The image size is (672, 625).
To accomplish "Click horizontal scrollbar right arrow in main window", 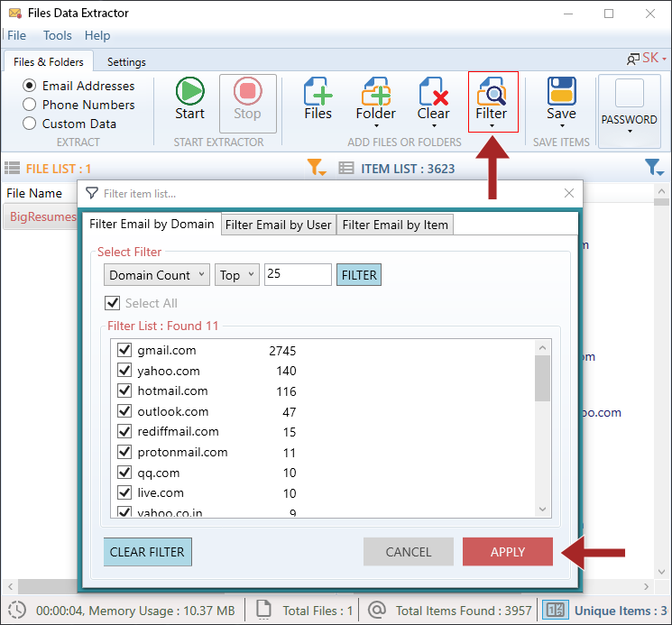I will coord(646,586).
